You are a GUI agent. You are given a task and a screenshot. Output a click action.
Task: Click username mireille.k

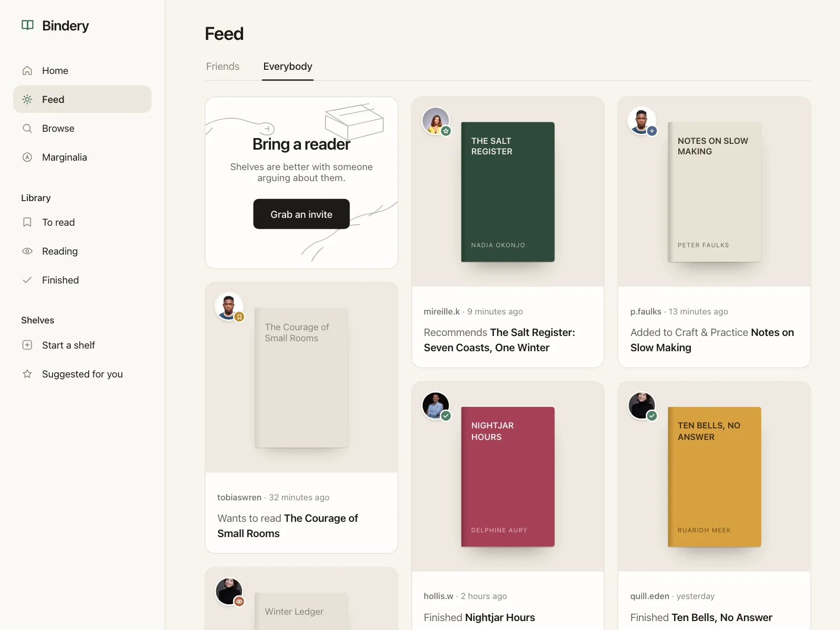[x=442, y=311]
